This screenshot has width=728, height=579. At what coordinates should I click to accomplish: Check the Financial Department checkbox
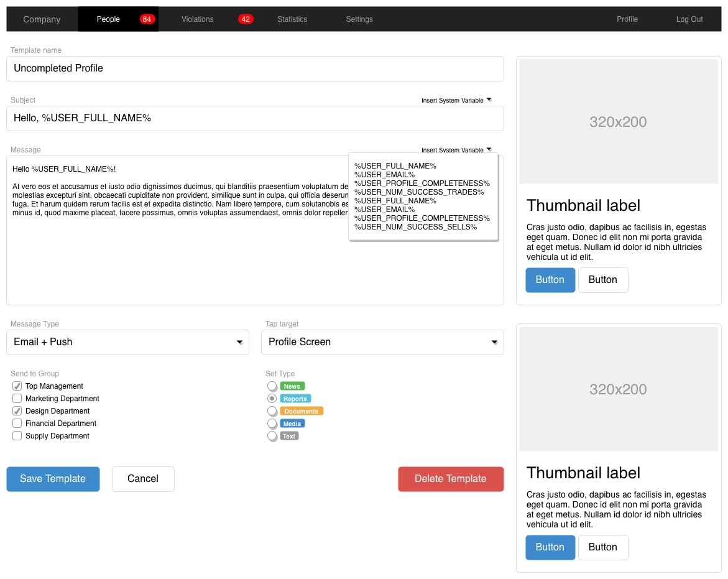click(17, 423)
